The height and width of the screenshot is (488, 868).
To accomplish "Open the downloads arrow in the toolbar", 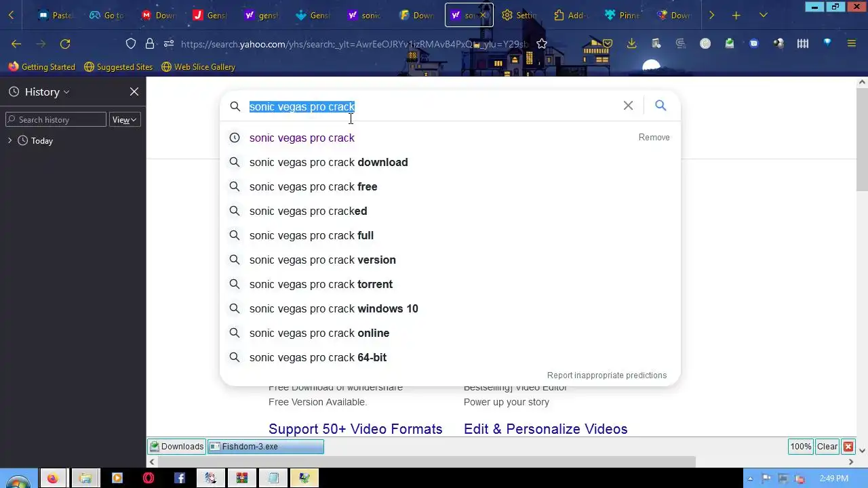I will point(631,44).
